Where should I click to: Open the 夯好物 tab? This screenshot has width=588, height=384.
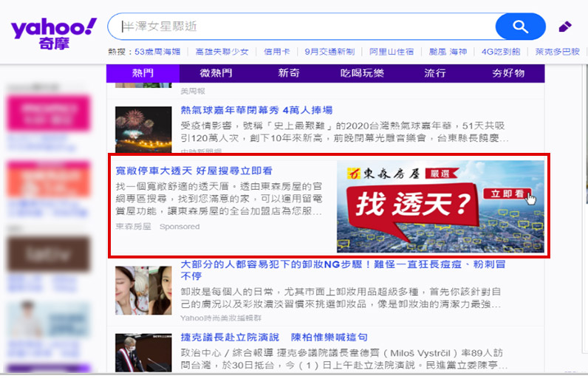(x=508, y=73)
